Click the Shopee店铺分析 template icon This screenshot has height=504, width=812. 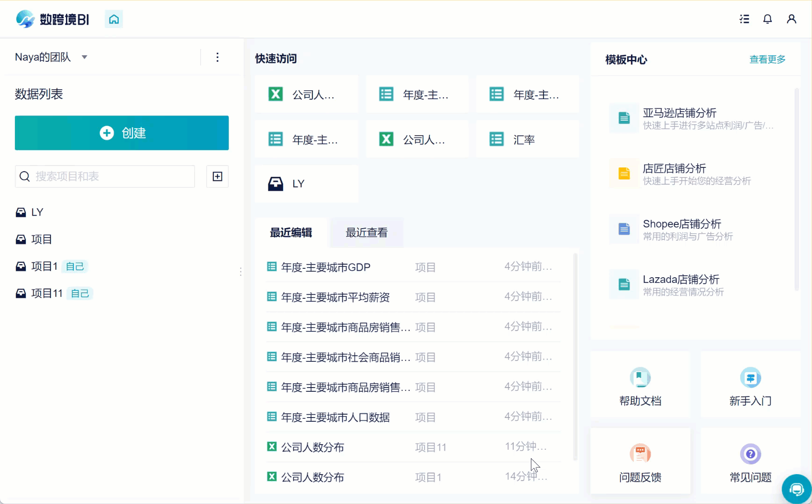pos(624,229)
